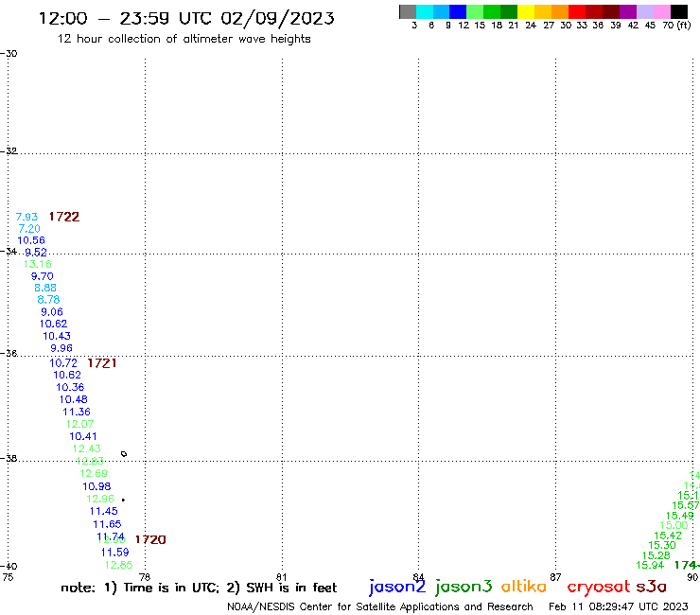Click the jason2 satellite legend label
Image resolution: width=700 pixels, height=615 pixels.
pos(397,587)
